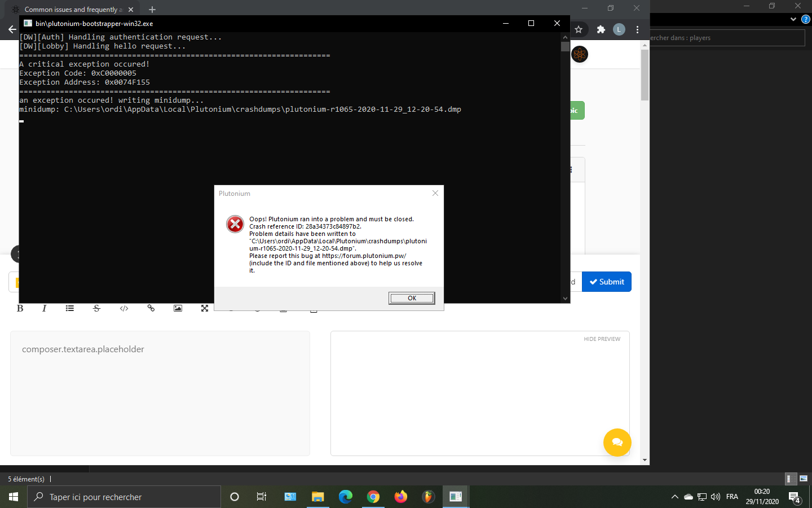Click the console line 'Exception Address: 0x0074F155'
This screenshot has height=508, width=812.
85,82
